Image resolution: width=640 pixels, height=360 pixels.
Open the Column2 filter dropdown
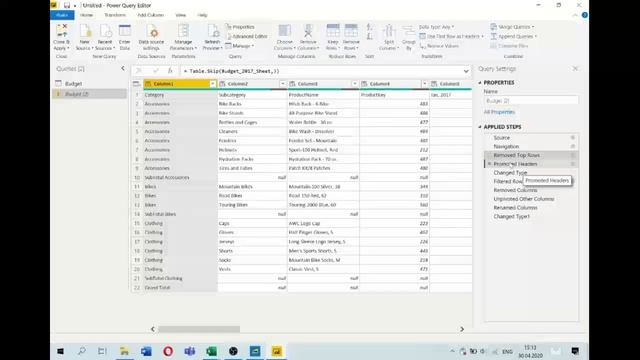coord(282,84)
